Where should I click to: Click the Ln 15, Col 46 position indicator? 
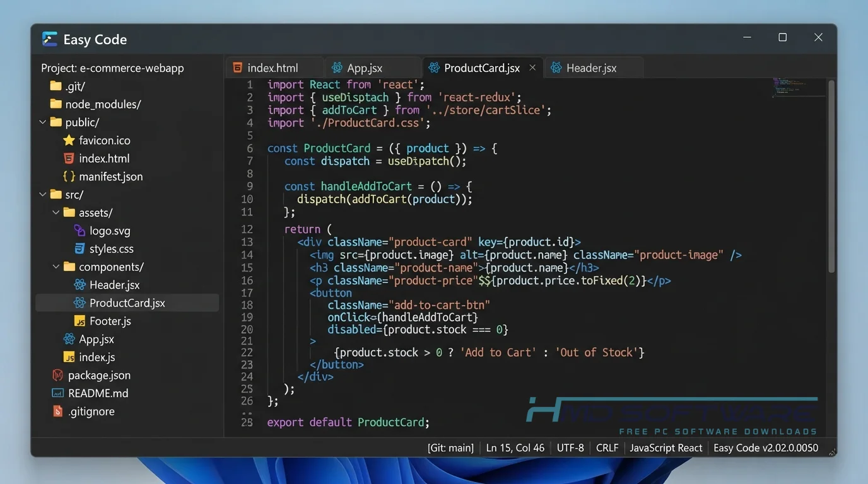point(515,448)
